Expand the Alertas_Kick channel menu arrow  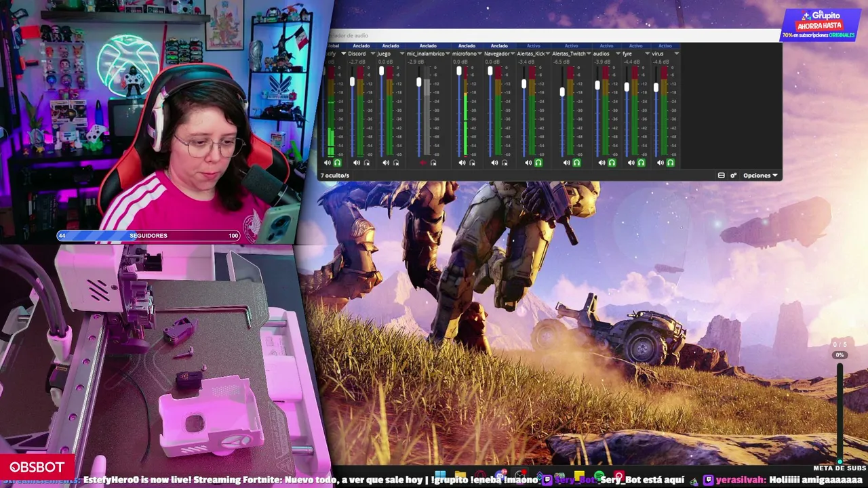[x=548, y=54]
